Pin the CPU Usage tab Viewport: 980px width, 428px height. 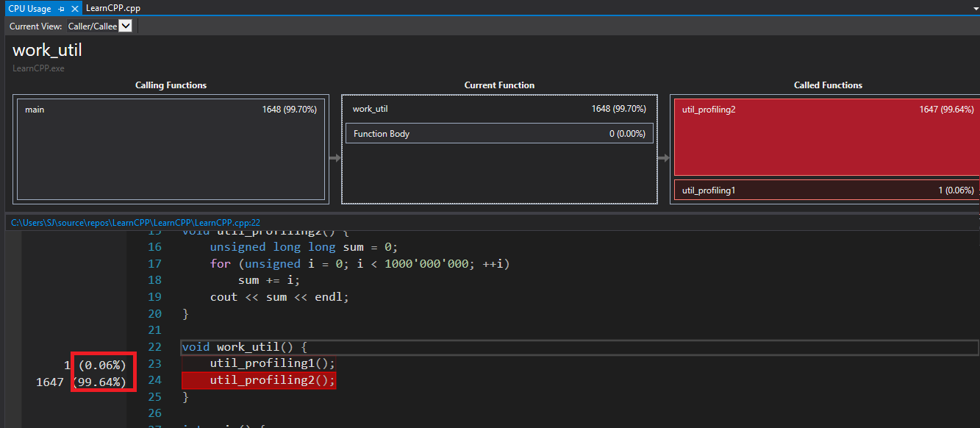click(62, 9)
